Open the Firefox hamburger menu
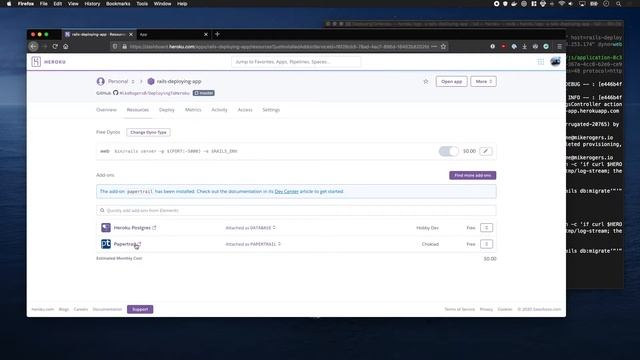640x360 pixels. coord(560,47)
